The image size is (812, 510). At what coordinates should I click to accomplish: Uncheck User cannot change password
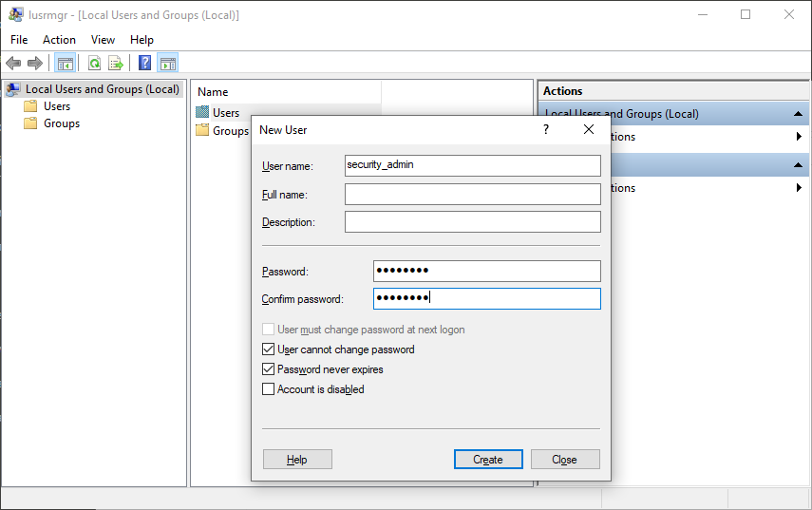[x=268, y=349]
